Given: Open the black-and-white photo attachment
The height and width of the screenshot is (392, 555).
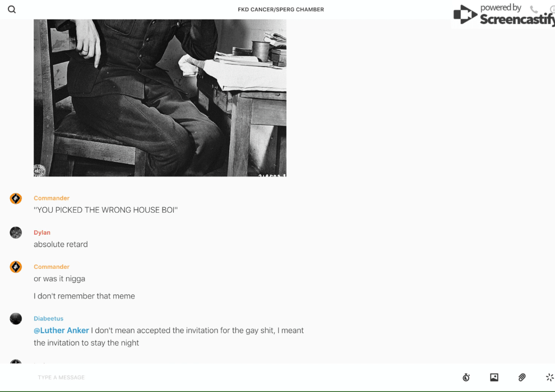Looking at the screenshot, I should pos(160,98).
